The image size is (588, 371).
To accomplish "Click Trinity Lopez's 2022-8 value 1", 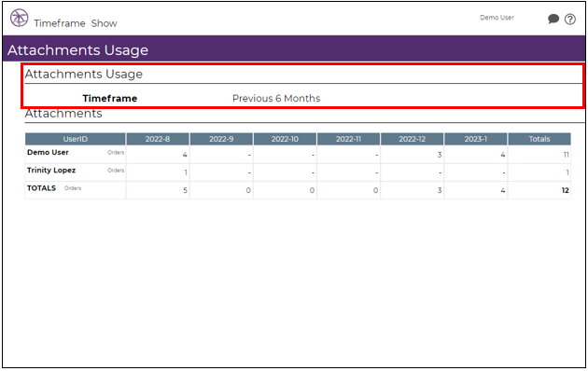I will point(186,172).
